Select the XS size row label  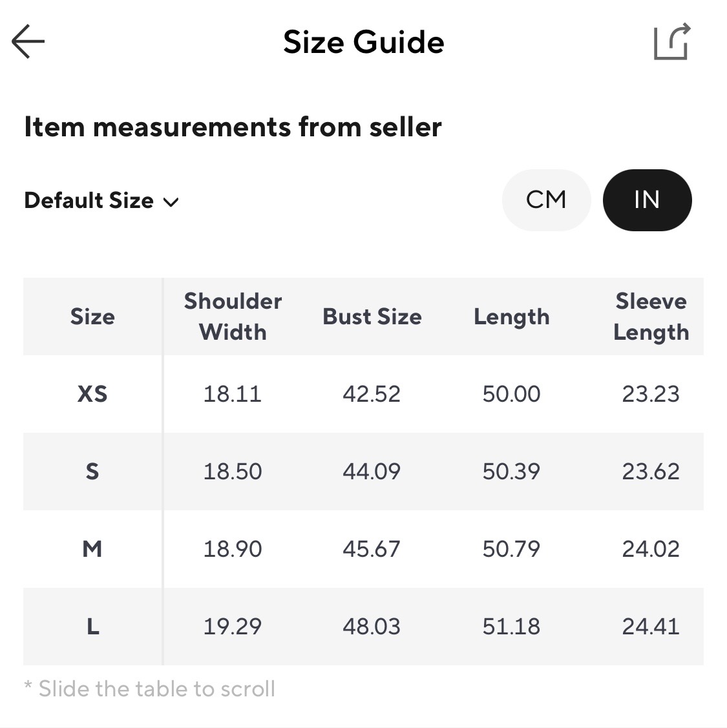point(92,394)
